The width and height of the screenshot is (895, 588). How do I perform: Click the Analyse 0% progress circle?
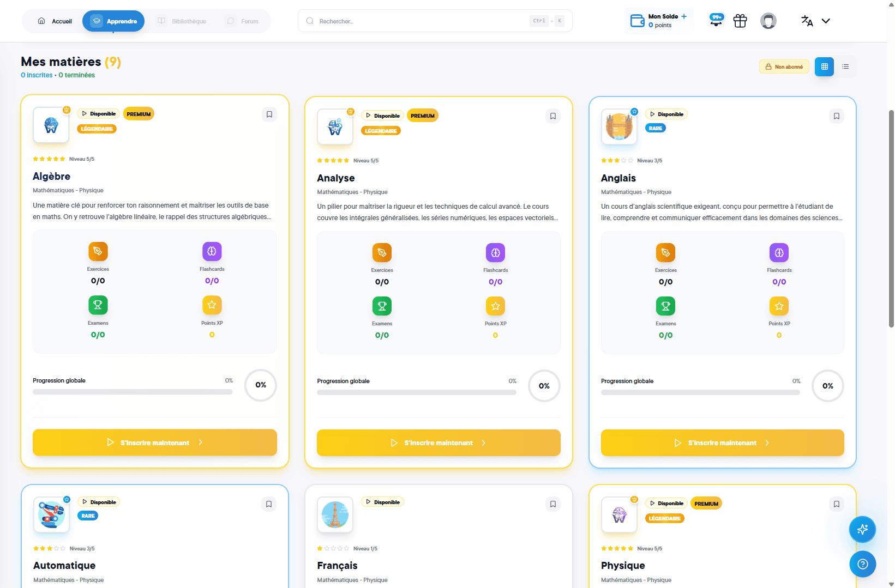tap(544, 386)
